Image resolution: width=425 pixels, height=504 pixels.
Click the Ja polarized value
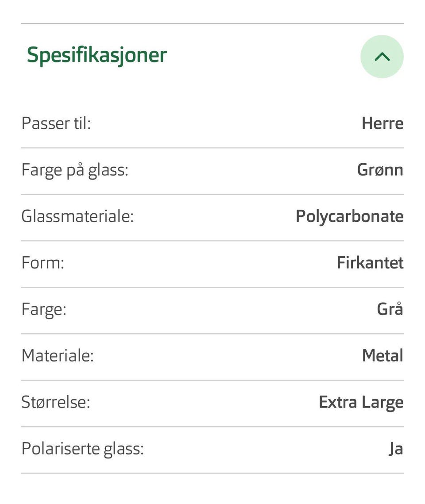(396, 449)
